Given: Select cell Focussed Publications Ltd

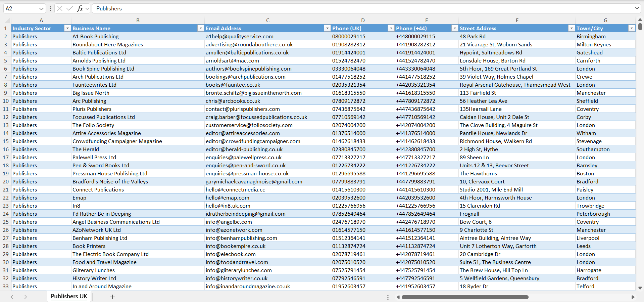Looking at the screenshot, I should [138, 117].
